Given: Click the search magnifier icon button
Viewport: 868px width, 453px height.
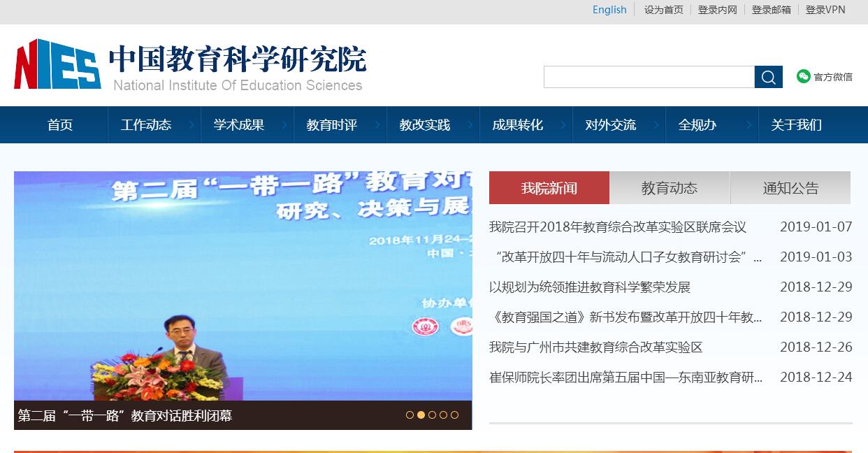Looking at the screenshot, I should click(768, 77).
